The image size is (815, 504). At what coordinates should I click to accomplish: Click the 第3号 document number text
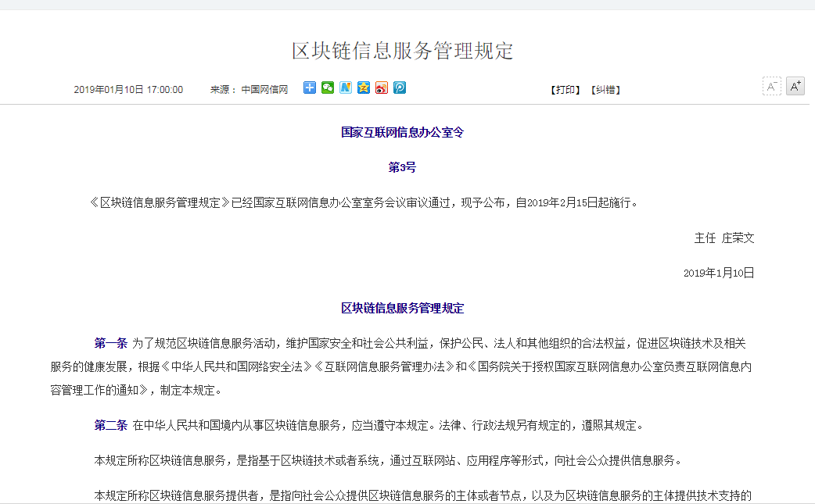point(400,166)
